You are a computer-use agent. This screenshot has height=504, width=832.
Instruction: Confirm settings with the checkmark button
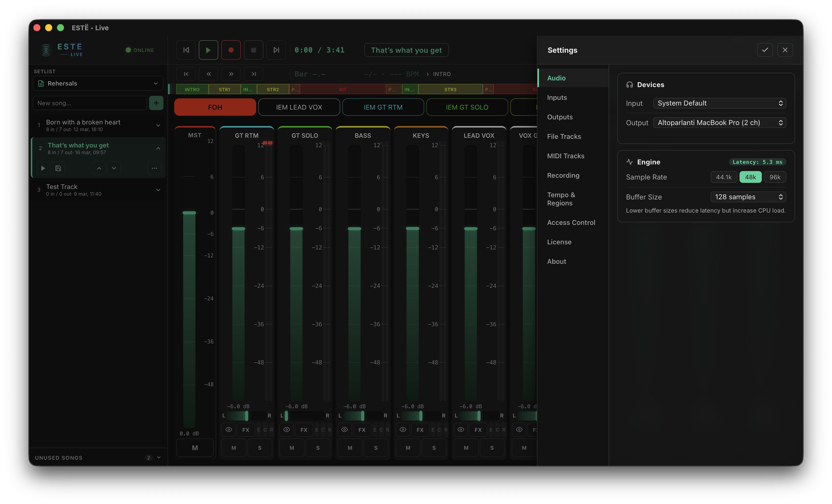tap(765, 50)
